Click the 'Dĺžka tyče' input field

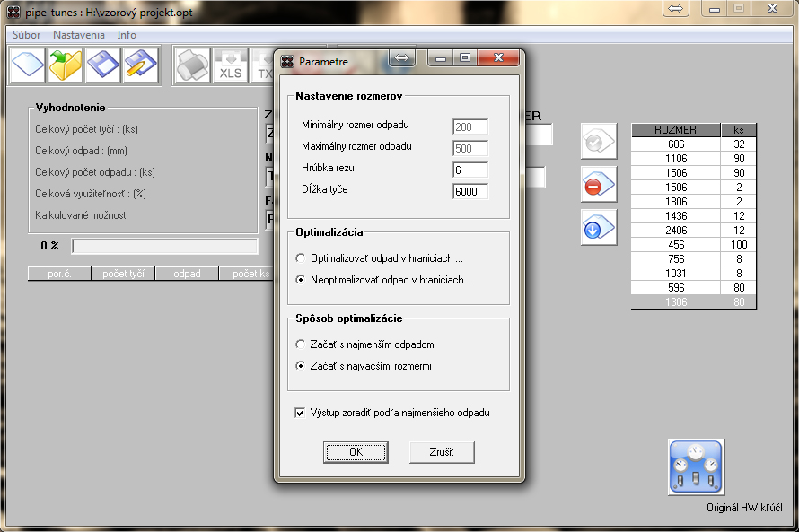pyautogui.click(x=470, y=190)
